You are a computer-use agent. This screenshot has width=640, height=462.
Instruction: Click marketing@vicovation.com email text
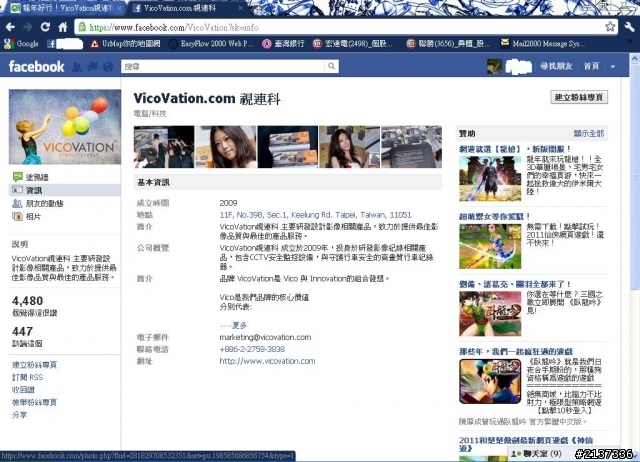coord(265,338)
